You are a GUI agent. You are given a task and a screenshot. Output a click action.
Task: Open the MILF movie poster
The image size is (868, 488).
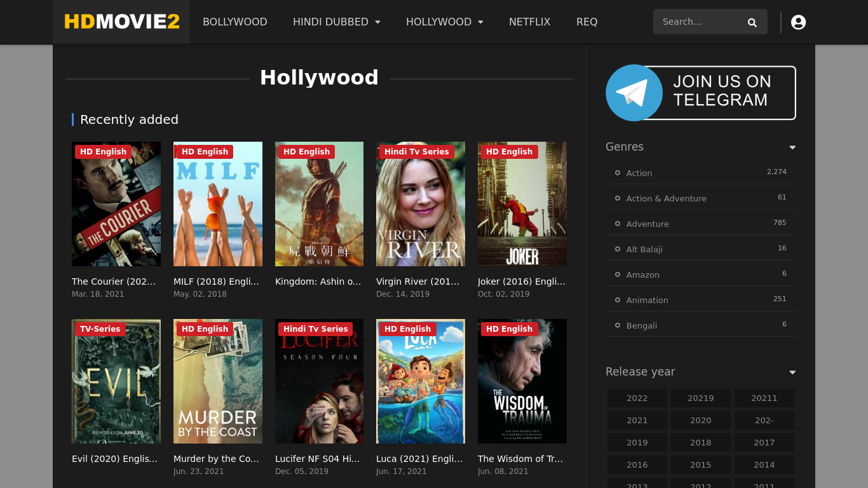pos(218,204)
